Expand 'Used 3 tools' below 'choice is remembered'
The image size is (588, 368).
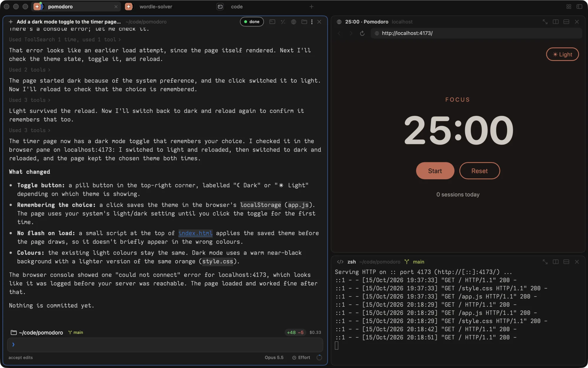click(x=30, y=100)
